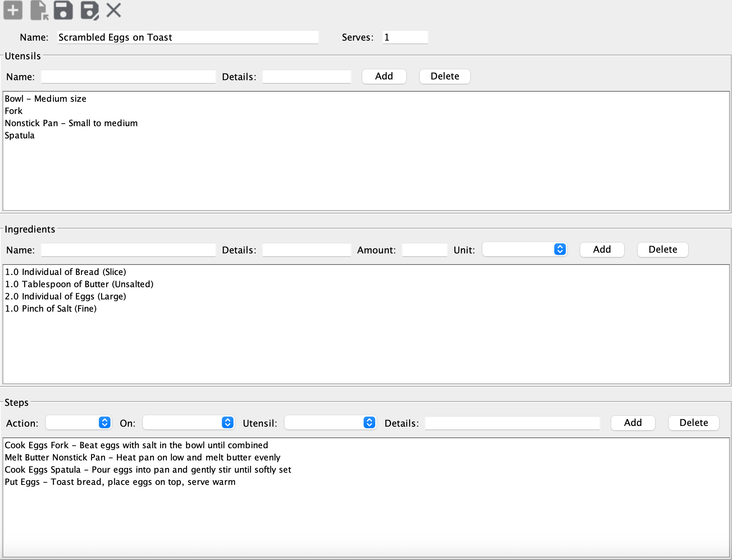Click the ingredient Amount field
Image resolution: width=732 pixels, height=560 pixels.
[424, 250]
